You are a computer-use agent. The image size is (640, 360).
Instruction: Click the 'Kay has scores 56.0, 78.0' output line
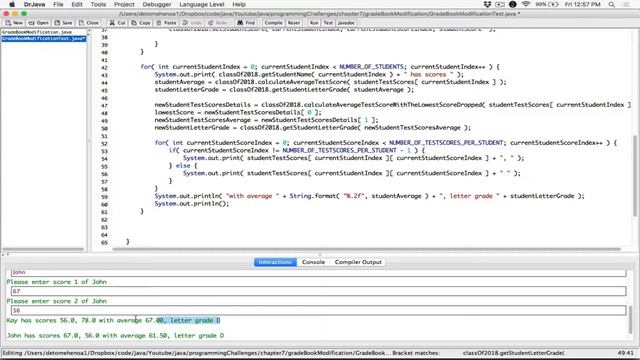[113, 320]
